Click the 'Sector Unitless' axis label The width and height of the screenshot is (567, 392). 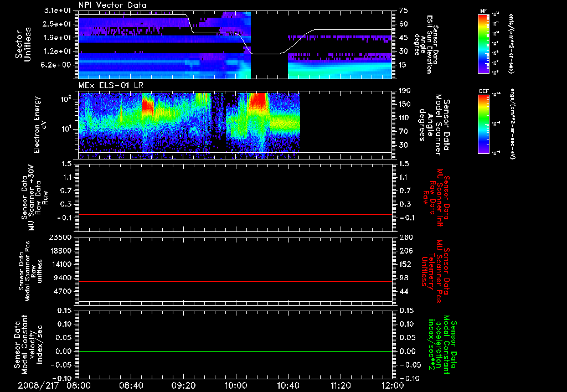[23, 44]
